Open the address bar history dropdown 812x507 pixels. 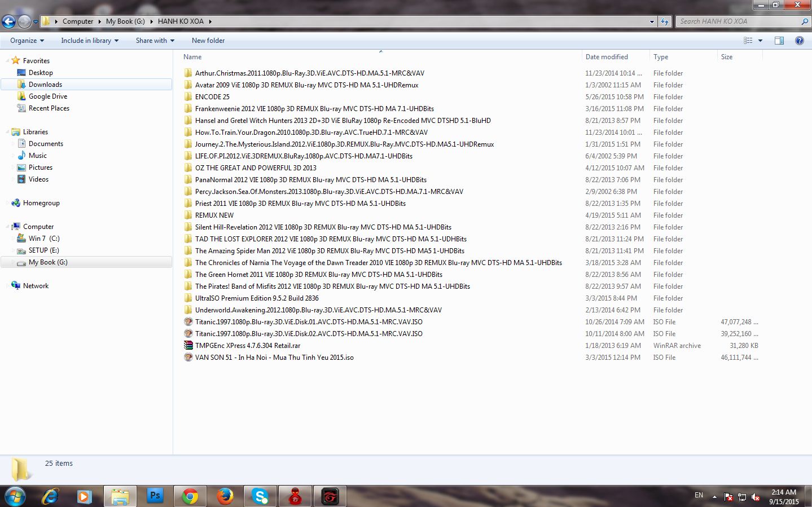pos(652,21)
